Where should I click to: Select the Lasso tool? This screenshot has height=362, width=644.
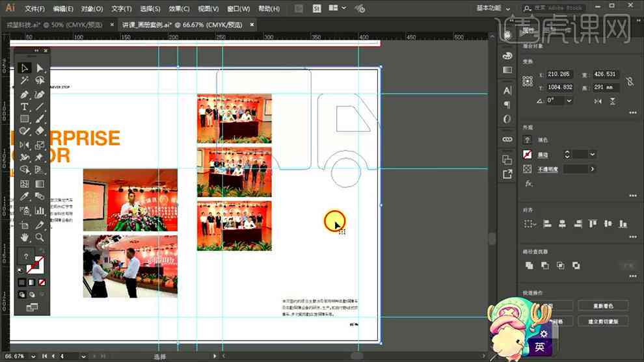(40, 81)
